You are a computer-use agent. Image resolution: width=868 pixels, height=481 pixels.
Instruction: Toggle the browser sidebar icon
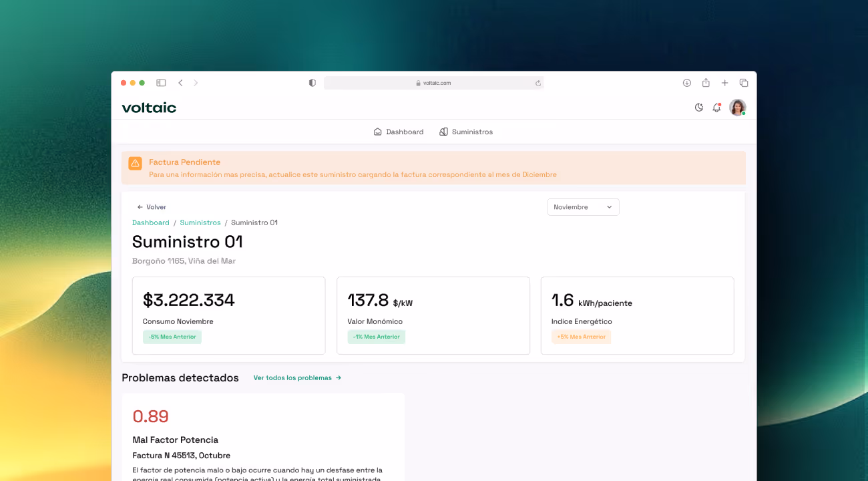(x=161, y=83)
